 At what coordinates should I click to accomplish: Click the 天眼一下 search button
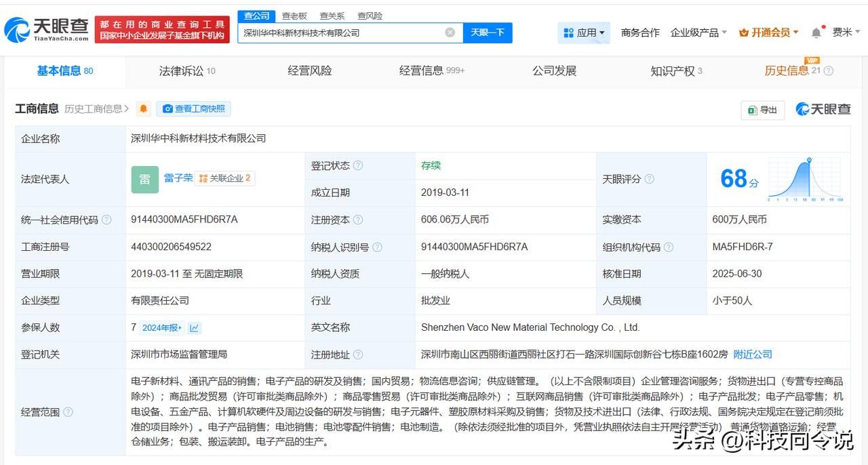click(488, 33)
